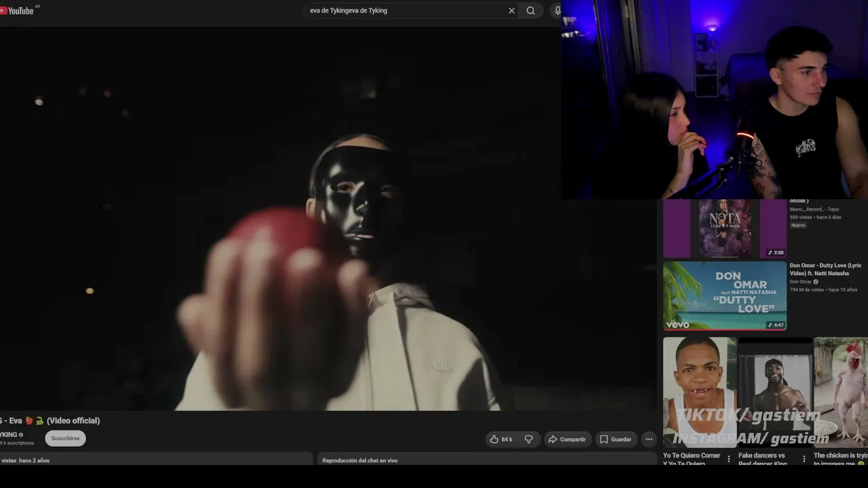868x488 pixels.
Task: Open options menu for 'Fake dancers vs' short
Action: pyautogui.click(x=804, y=459)
